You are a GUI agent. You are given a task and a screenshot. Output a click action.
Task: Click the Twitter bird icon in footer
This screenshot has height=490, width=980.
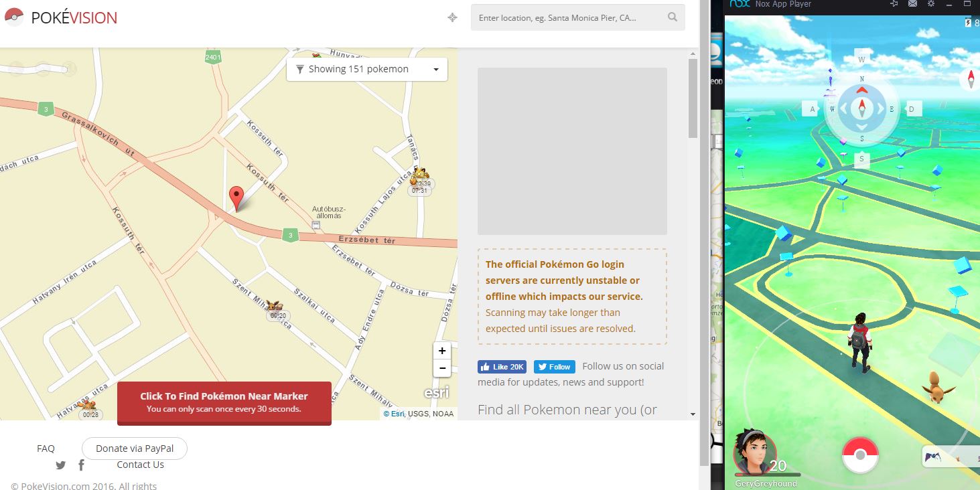(x=61, y=465)
